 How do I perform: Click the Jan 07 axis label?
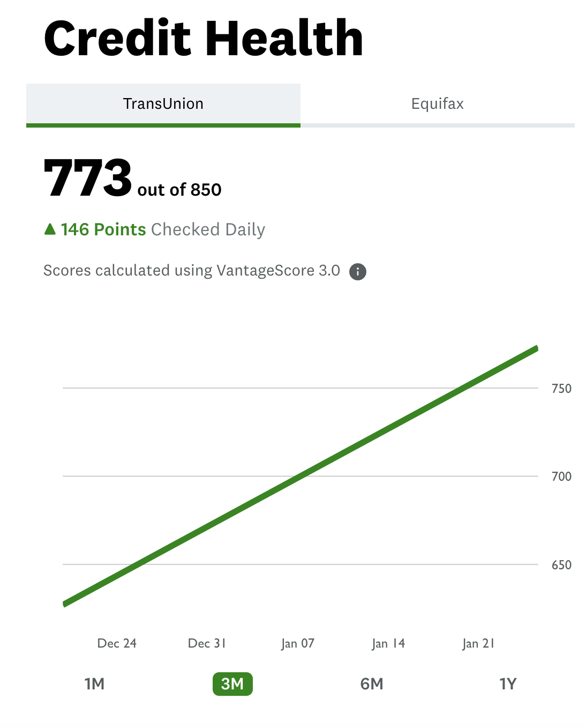(298, 643)
